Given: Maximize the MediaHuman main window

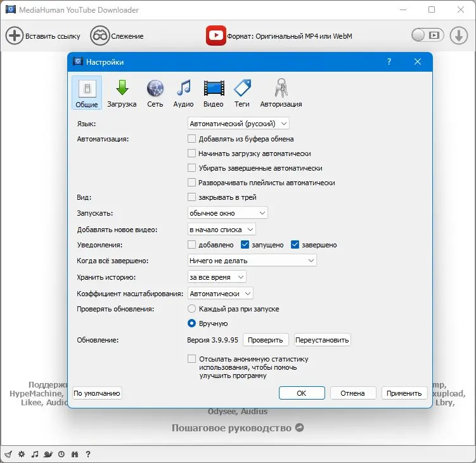Looking at the screenshot, I should click(432, 10).
